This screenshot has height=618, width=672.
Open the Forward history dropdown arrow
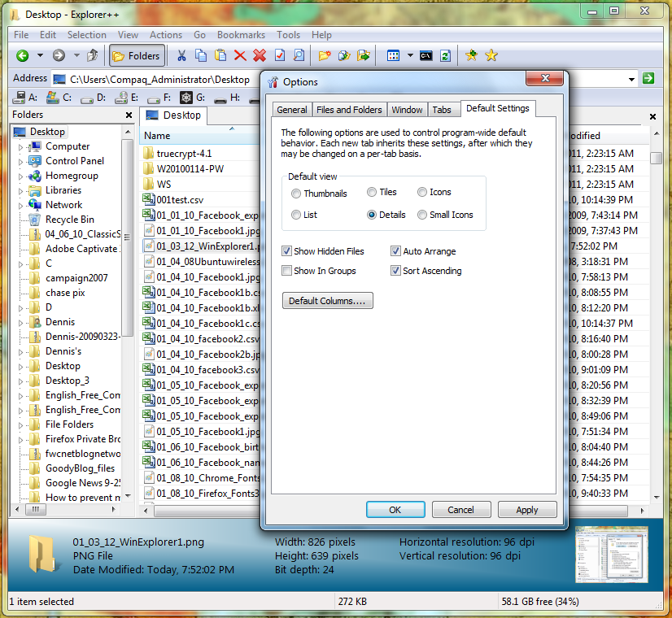76,55
